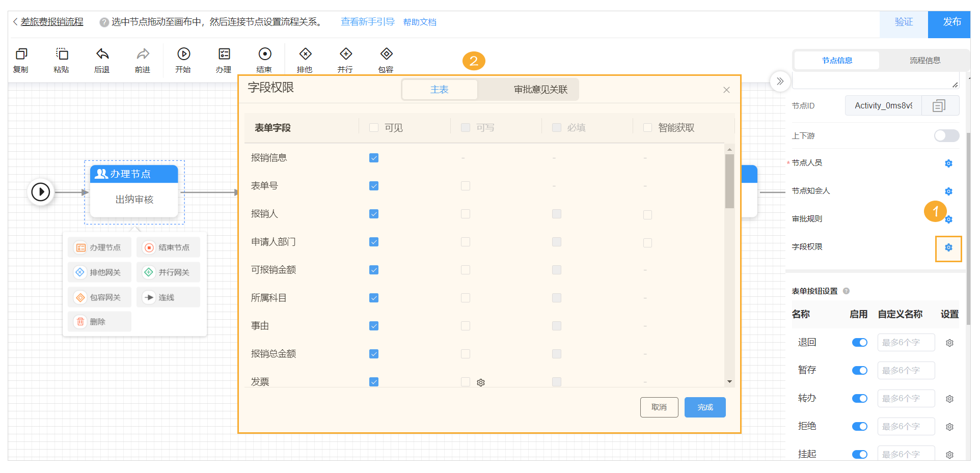Open the 字段权限 gear settings icon

tap(948, 248)
